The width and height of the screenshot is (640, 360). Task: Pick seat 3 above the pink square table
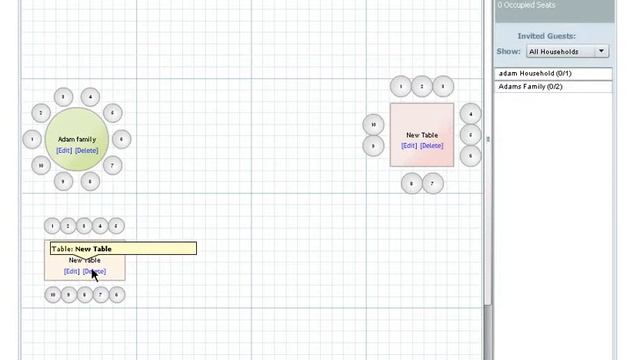point(443,87)
